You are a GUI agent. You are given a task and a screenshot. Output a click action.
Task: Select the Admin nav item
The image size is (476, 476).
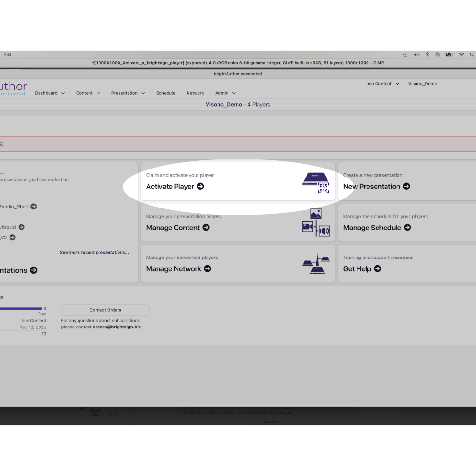pos(222,93)
